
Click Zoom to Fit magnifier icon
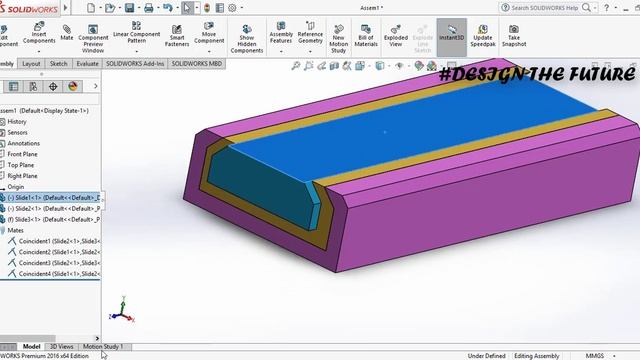(x=296, y=66)
